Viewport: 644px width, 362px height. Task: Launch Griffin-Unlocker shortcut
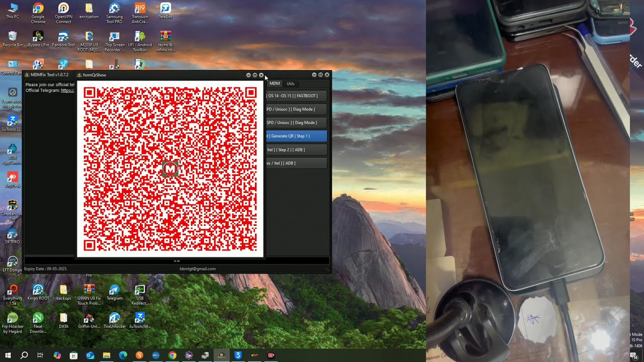pyautogui.click(x=89, y=321)
